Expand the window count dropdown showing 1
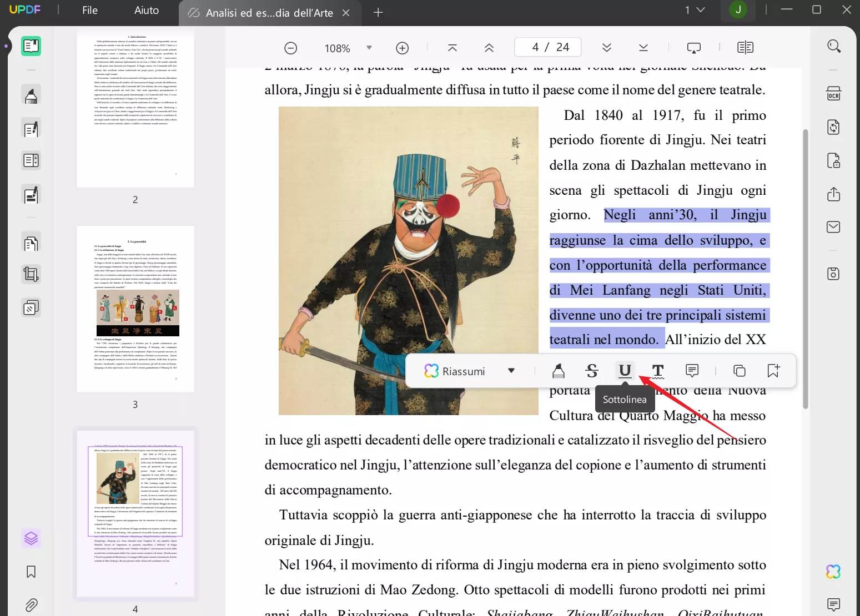This screenshot has width=860, height=616. 694,10
